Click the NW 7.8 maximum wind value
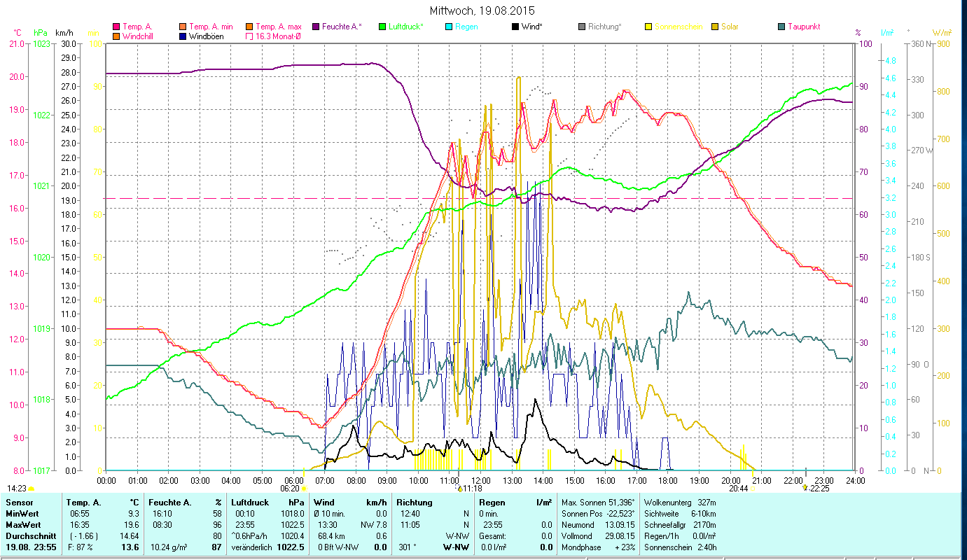The height and width of the screenshot is (560, 967). [373, 525]
